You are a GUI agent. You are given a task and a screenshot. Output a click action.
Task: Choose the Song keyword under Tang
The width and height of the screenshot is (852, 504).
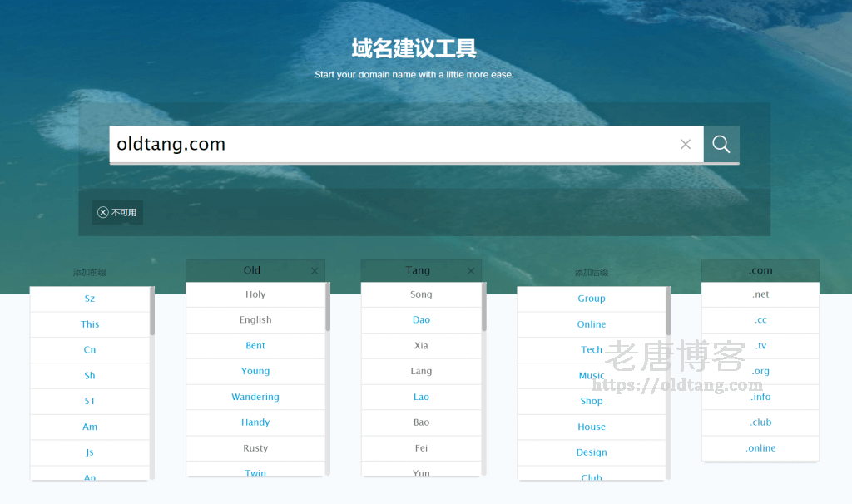point(421,294)
